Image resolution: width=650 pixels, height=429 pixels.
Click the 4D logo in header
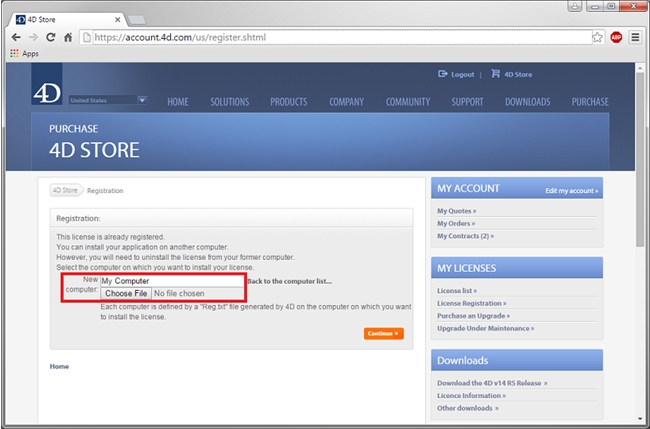pos(47,91)
